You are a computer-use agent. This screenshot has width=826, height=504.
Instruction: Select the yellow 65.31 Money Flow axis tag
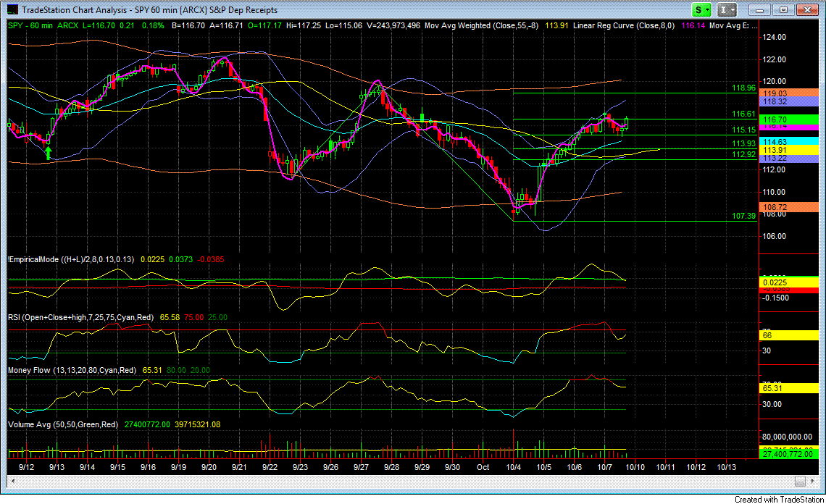[788, 388]
